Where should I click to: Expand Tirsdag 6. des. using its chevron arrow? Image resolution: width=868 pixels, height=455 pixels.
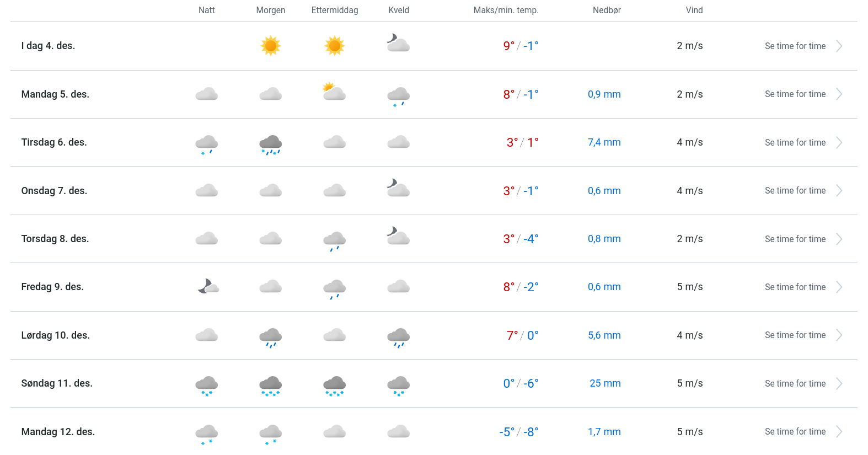tap(839, 143)
